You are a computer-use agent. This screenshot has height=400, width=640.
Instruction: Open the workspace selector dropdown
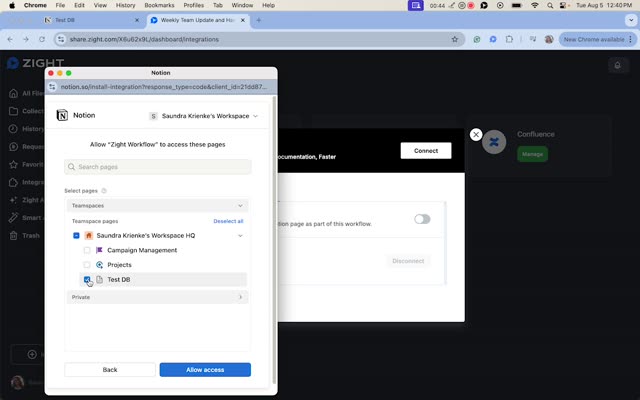[204, 116]
